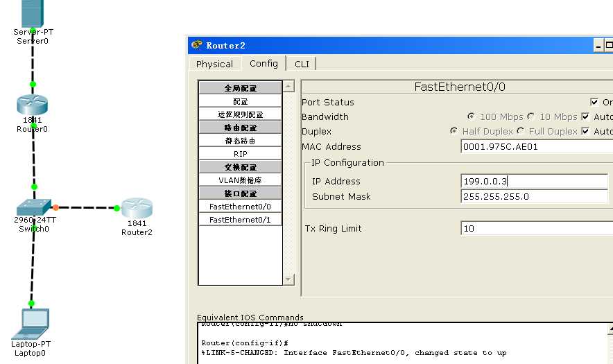
Task: Click the Router2 window title icon
Action: [x=197, y=45]
